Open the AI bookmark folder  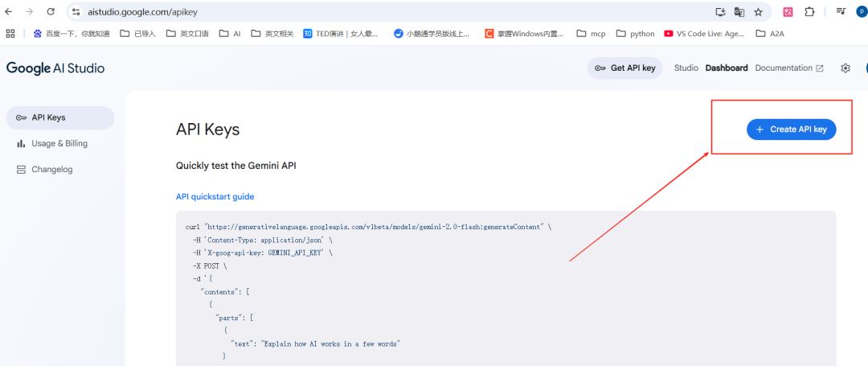(230, 34)
